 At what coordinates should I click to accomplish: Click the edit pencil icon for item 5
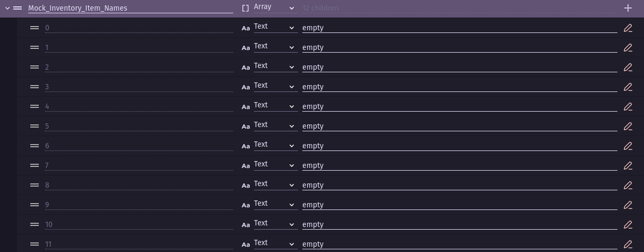point(628,126)
